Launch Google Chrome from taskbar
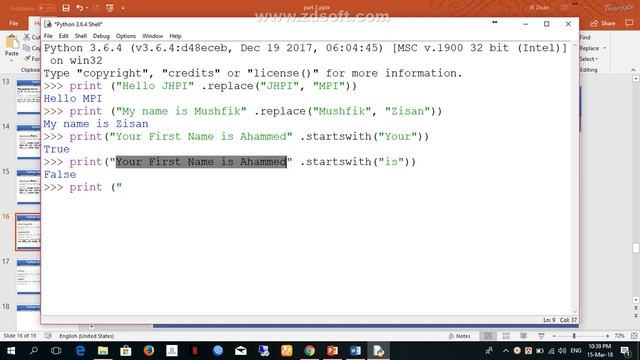The width and height of the screenshot is (640, 360). pos(309,351)
